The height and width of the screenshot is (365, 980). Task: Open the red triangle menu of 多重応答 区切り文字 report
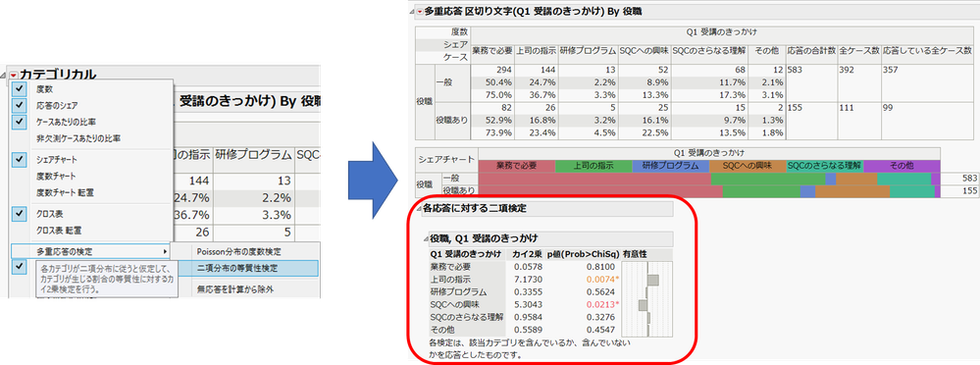click(x=420, y=11)
